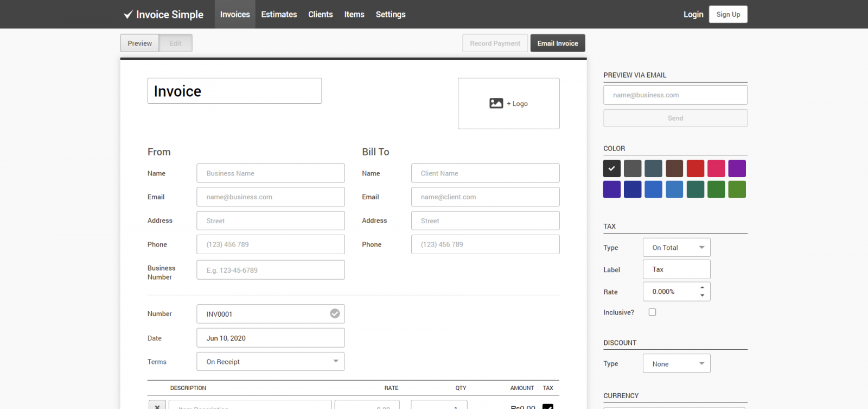Click the Bill To Address Street field
The width and height of the screenshot is (868, 409).
click(x=485, y=221)
